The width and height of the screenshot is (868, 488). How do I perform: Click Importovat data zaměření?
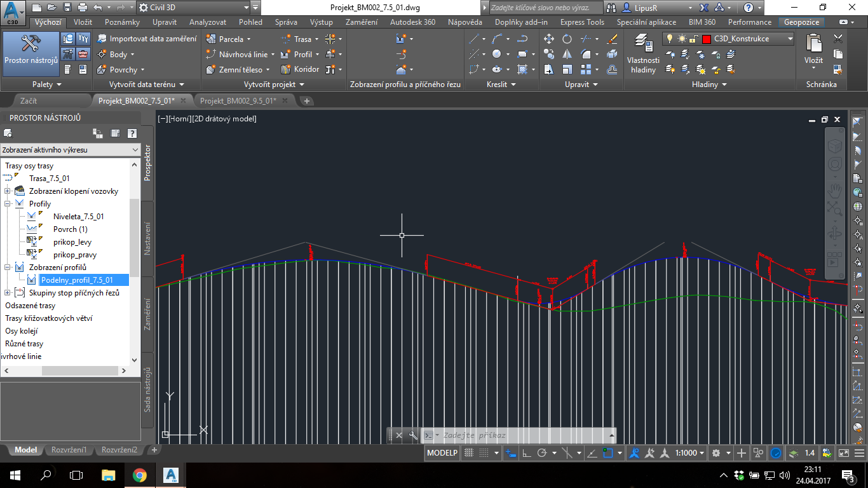[147, 39]
